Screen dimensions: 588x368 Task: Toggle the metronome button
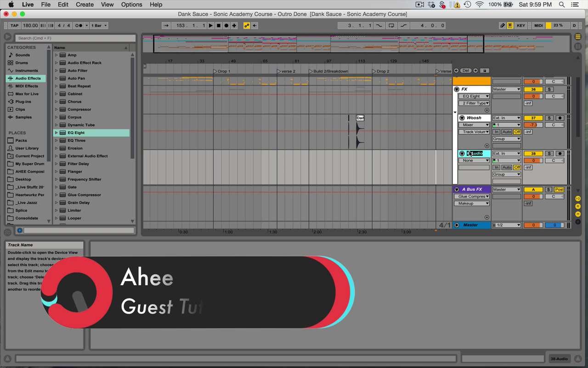point(79,26)
